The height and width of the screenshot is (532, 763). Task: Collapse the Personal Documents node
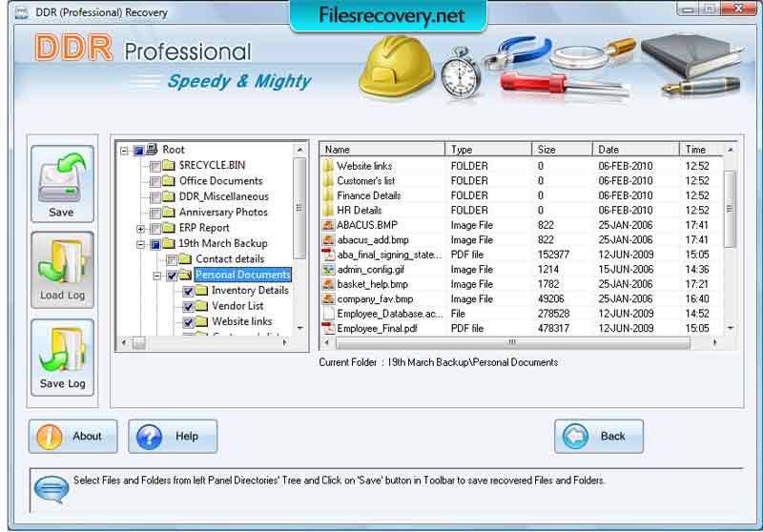coord(156,276)
